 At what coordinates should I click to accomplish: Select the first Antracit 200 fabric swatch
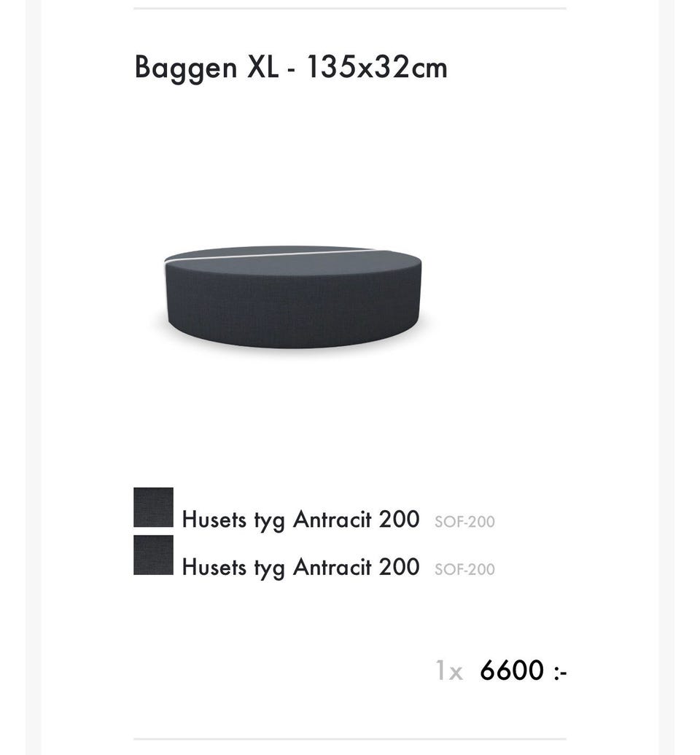click(153, 507)
